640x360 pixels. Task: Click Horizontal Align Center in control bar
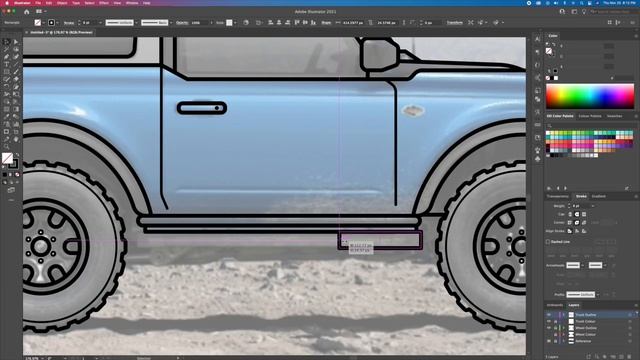[279, 22]
